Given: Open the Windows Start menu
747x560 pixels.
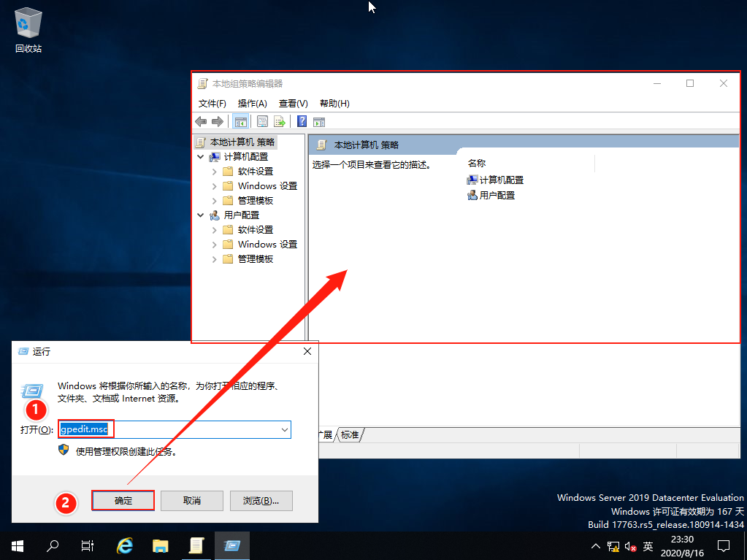Looking at the screenshot, I should pyautogui.click(x=18, y=545).
